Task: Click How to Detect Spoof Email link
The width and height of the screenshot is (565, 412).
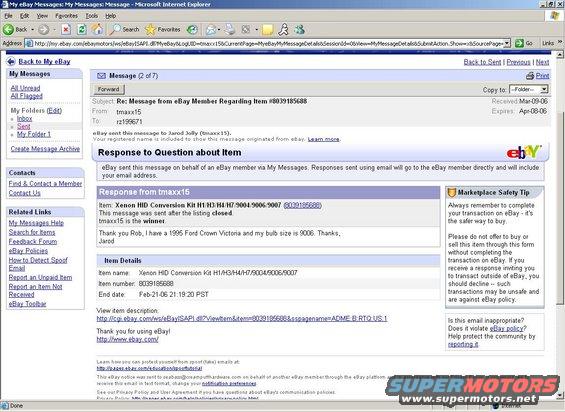Action: (x=38, y=264)
